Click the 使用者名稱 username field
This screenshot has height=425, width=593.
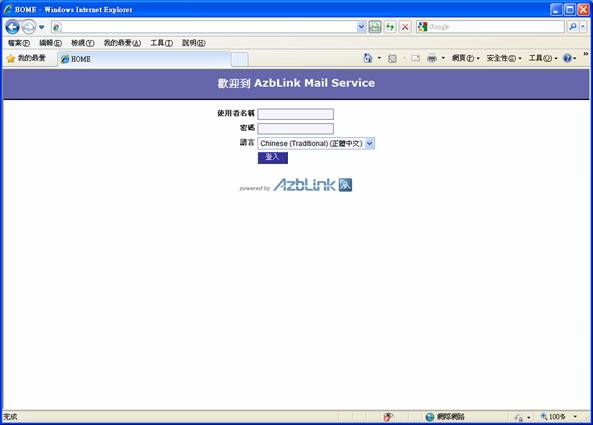click(x=295, y=114)
